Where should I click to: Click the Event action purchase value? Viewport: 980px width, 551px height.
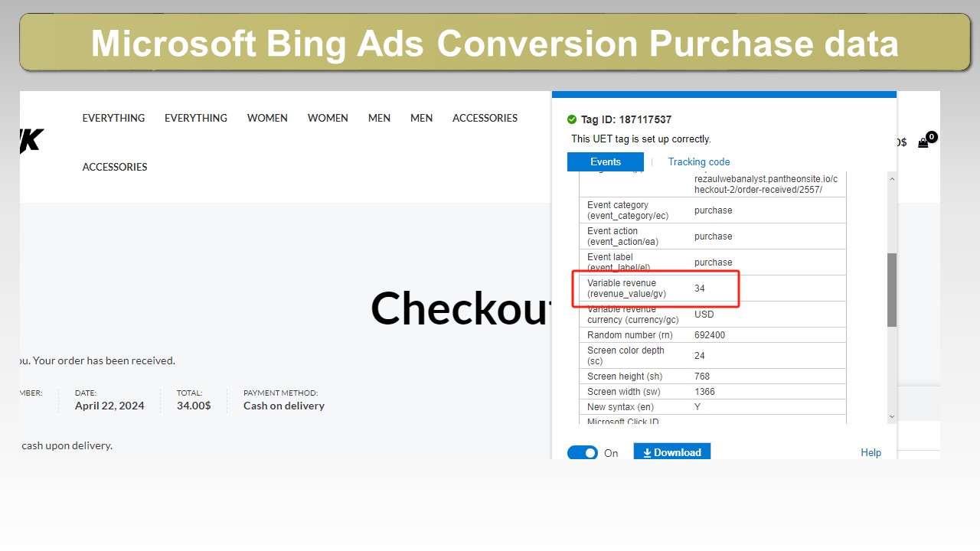[714, 236]
